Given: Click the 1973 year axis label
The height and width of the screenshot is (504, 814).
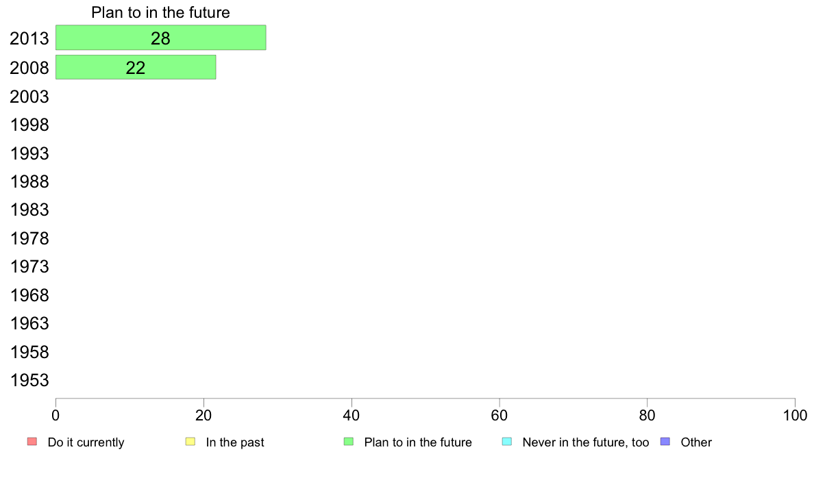Looking at the screenshot, I should pyautogui.click(x=29, y=267).
